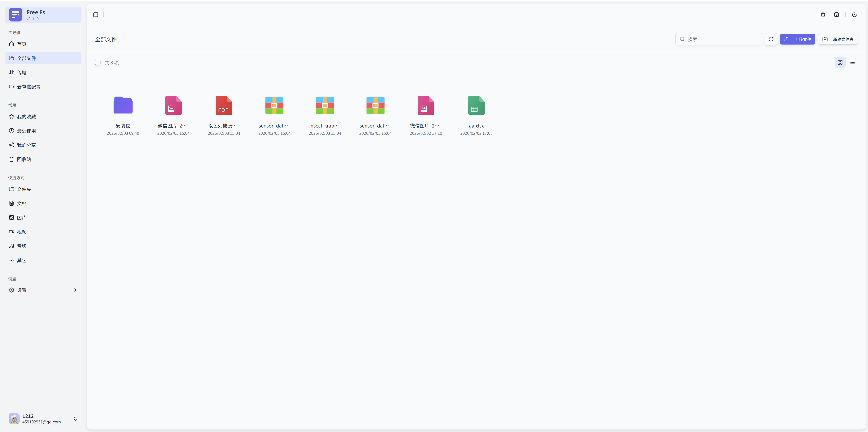The width and height of the screenshot is (868, 432).
Task: Toggle the sidebar collapse icon
Action: tap(95, 14)
